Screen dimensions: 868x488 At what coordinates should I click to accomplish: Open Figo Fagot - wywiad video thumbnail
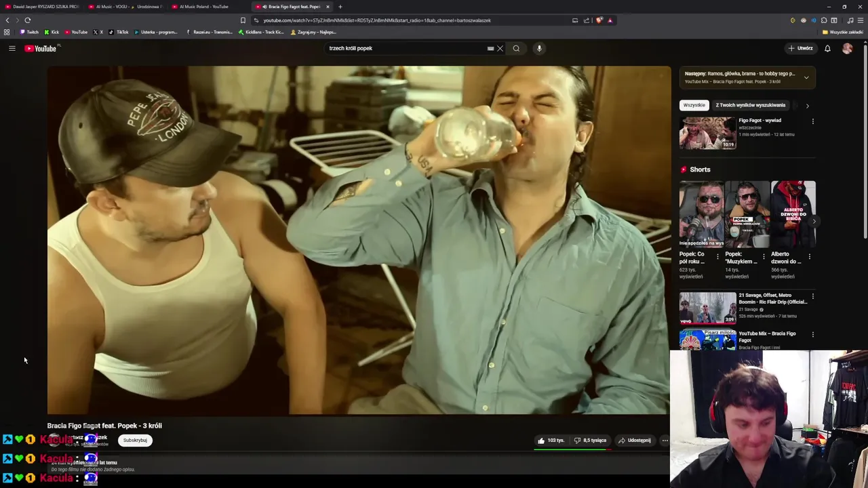click(x=707, y=133)
